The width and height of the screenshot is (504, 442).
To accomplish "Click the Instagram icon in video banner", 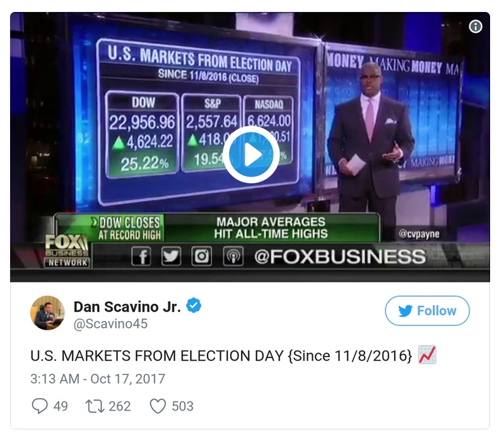I will [x=202, y=256].
